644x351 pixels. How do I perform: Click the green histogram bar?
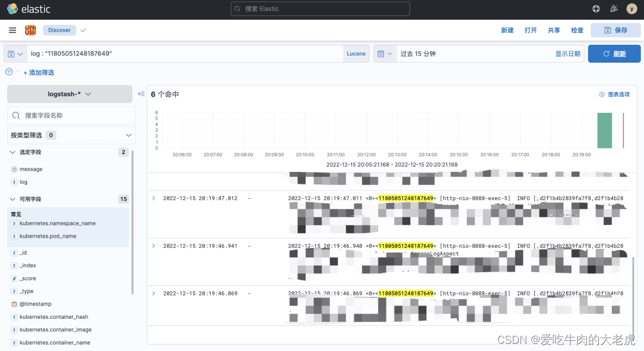tap(605, 130)
